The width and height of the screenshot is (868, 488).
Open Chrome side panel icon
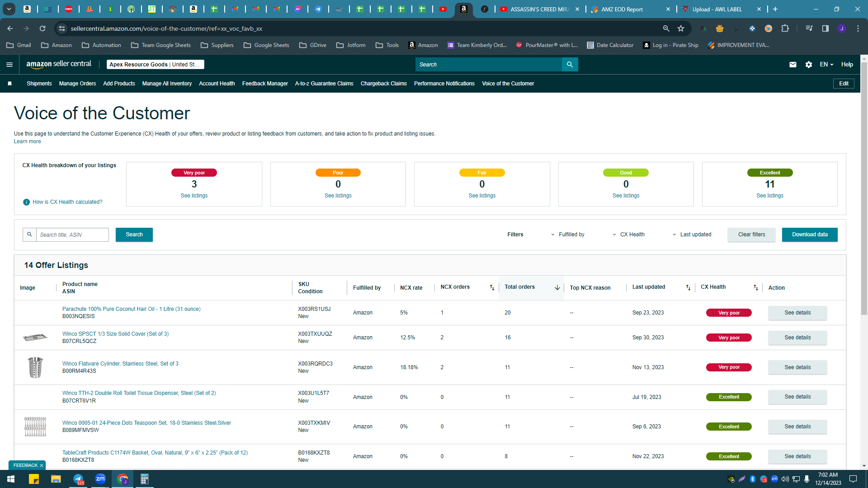[x=826, y=28]
